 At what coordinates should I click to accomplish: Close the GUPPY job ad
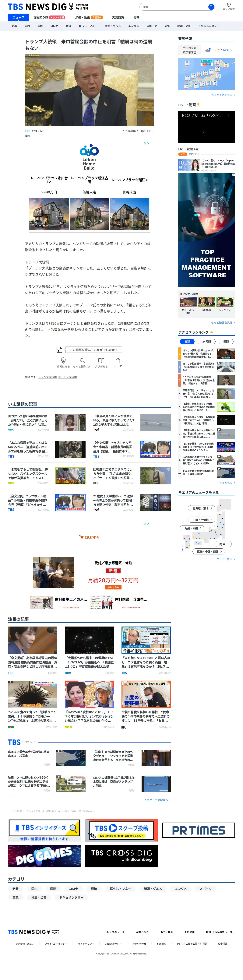pos(148,524)
